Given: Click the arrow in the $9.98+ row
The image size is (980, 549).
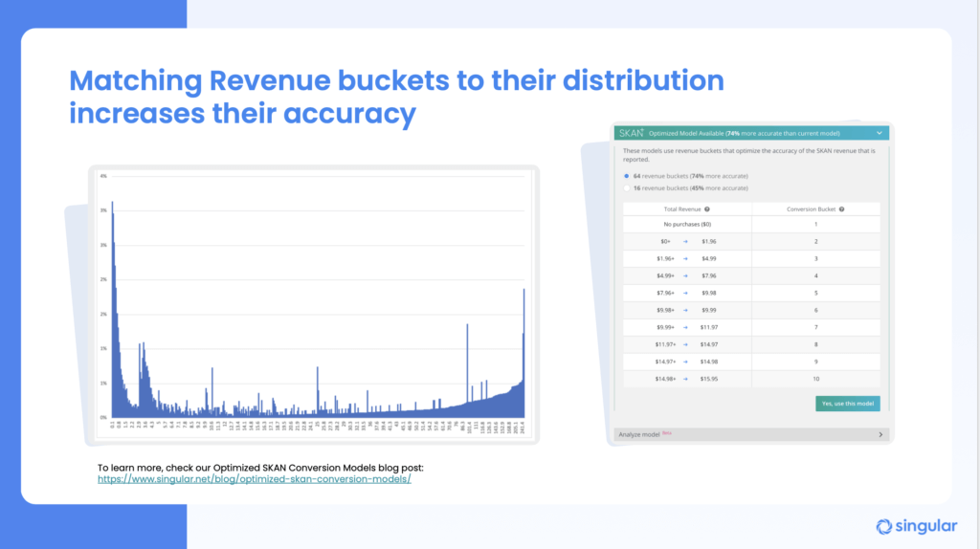Looking at the screenshot, I should [x=685, y=310].
